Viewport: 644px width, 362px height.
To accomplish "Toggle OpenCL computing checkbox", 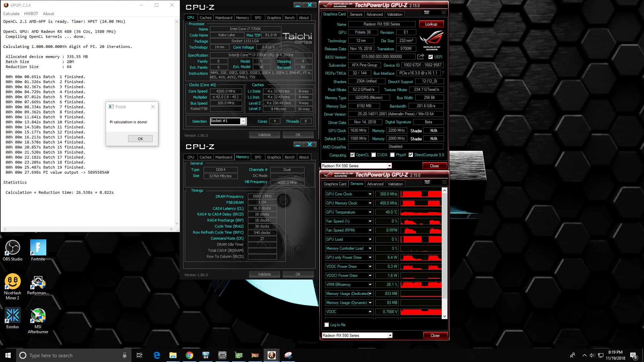I will pyautogui.click(x=352, y=155).
